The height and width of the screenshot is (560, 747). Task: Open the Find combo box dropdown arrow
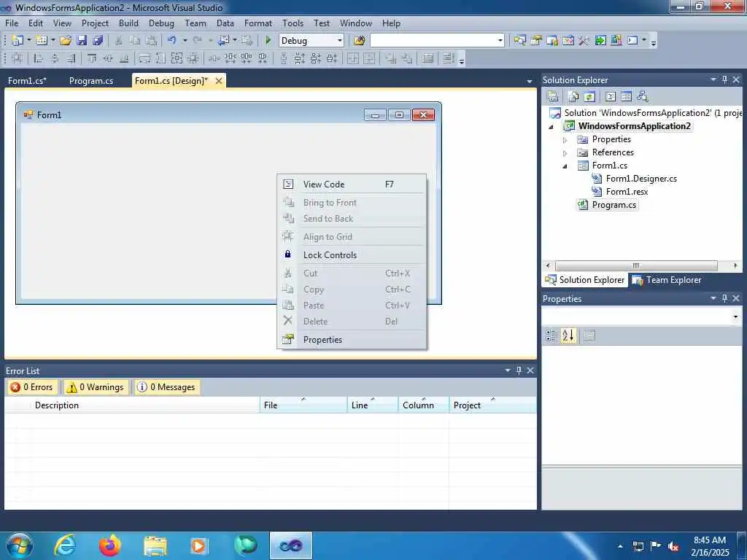(500, 41)
